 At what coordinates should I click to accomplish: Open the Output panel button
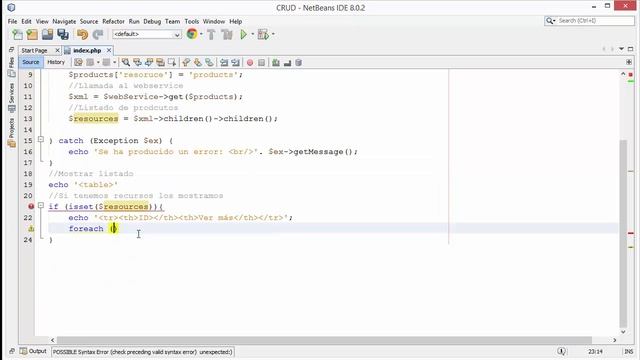[33, 351]
